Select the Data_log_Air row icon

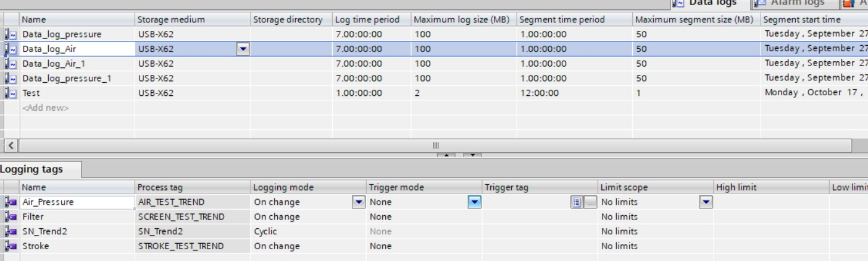10,49
